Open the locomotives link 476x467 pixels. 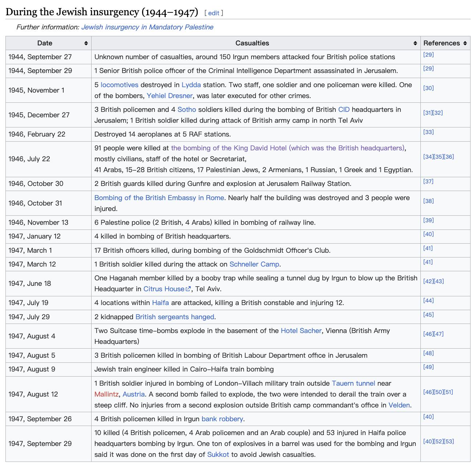[x=119, y=85]
